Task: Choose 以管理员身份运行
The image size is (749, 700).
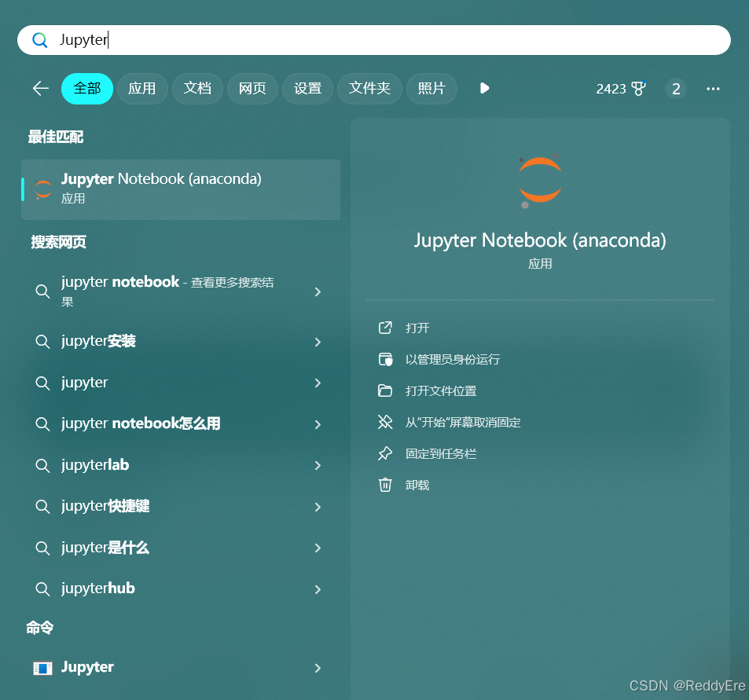Action: (x=453, y=360)
